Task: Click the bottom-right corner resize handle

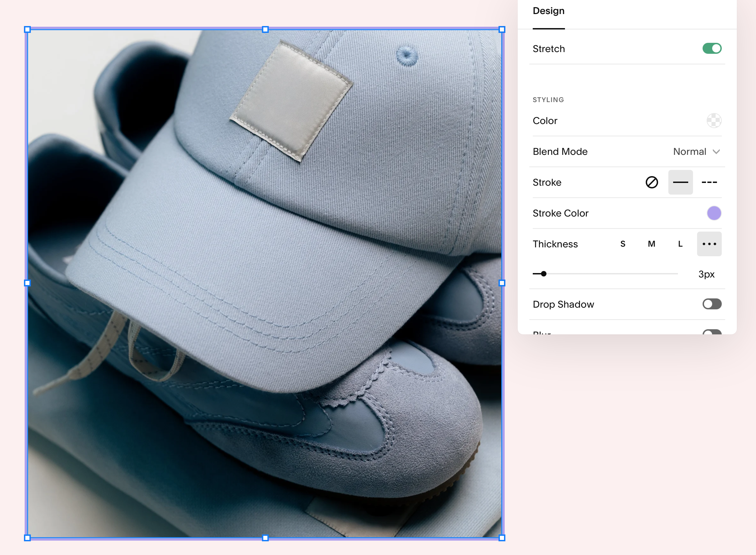Action: coord(502,538)
